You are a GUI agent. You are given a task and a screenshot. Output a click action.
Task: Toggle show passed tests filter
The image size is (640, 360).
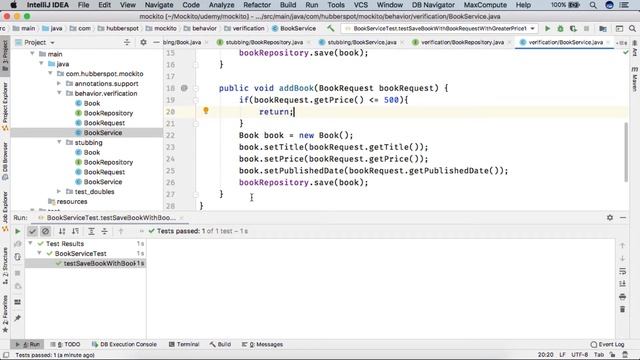(32, 231)
